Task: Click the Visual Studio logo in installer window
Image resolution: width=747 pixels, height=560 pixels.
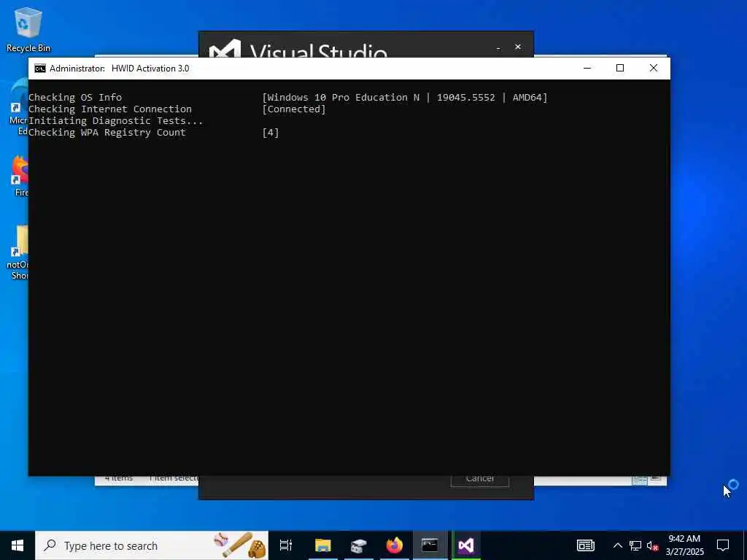Action: tap(225, 50)
